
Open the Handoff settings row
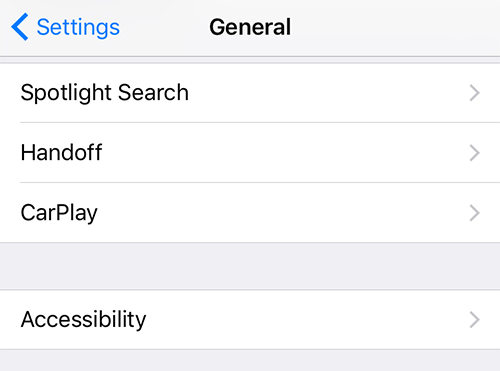[x=250, y=153]
